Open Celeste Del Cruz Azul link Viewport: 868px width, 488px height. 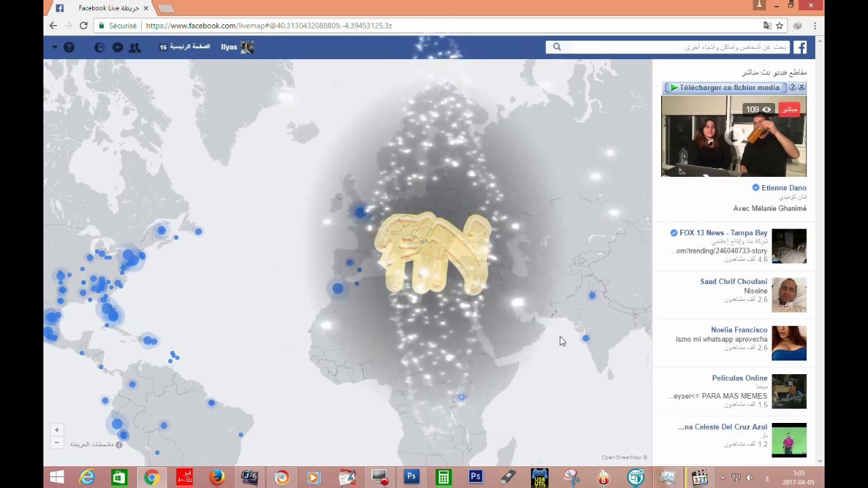(722, 427)
